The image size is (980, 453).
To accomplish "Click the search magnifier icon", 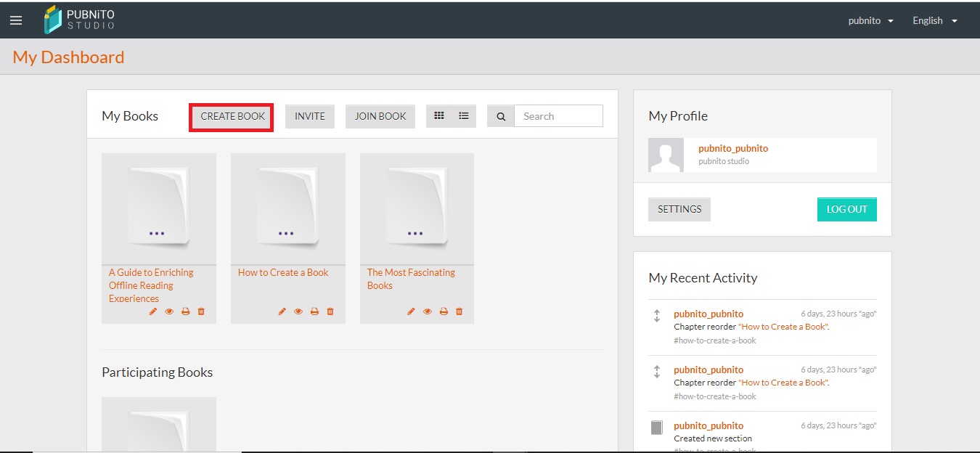I will (x=501, y=116).
